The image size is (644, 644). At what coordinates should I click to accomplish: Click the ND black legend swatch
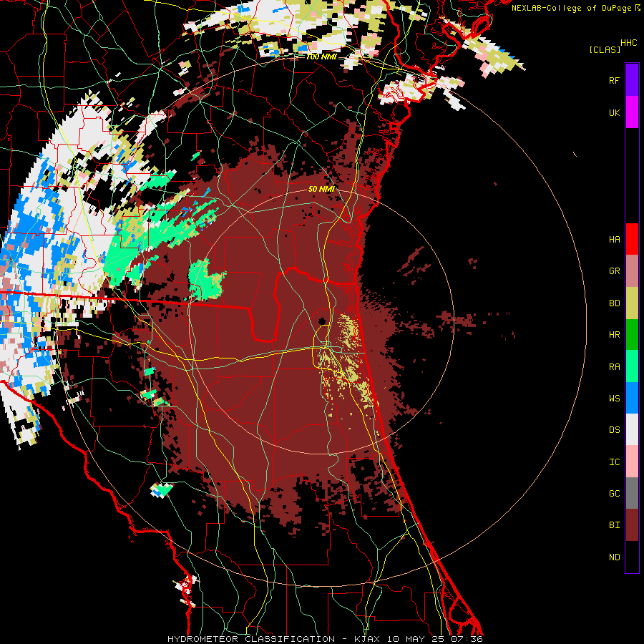[x=632, y=557]
